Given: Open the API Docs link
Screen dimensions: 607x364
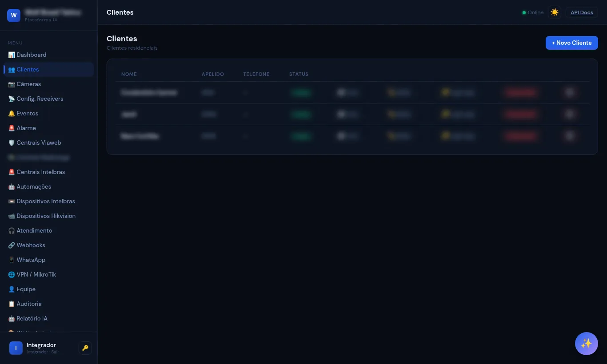Looking at the screenshot, I should [582, 12].
